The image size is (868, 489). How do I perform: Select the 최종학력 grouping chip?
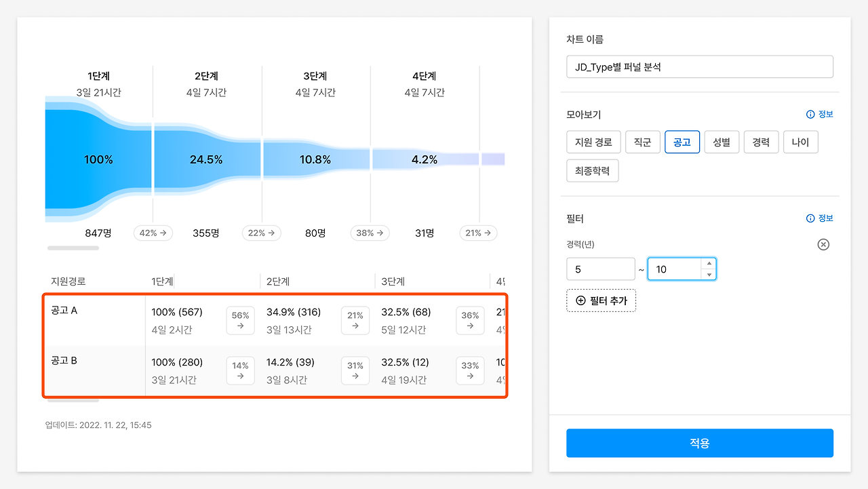593,171
